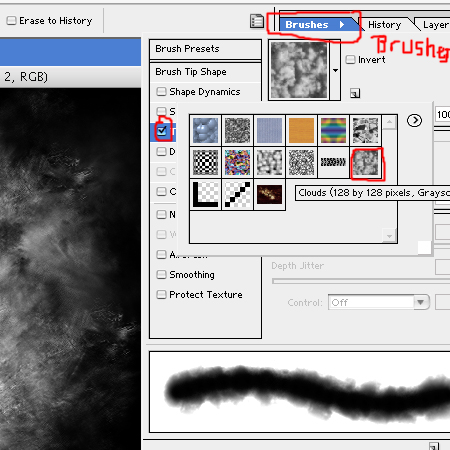Open the Control dropdown set to Off
The height and width of the screenshot is (450, 450).
pos(379,302)
